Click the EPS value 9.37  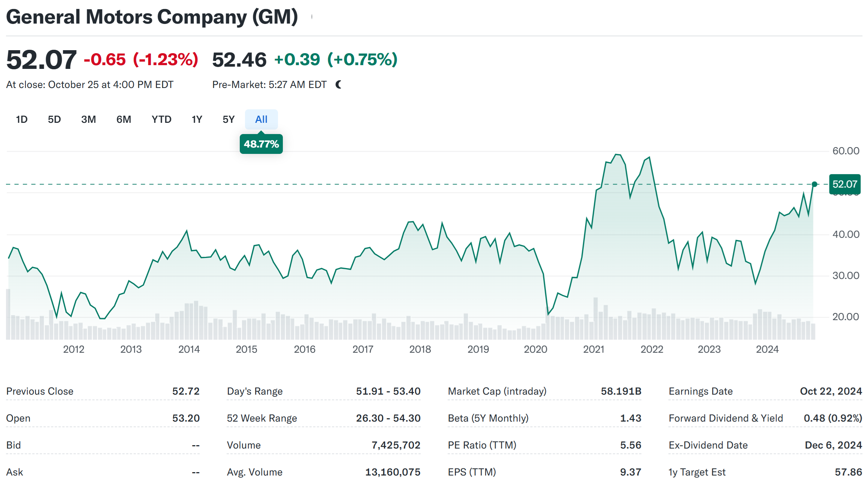coord(631,472)
